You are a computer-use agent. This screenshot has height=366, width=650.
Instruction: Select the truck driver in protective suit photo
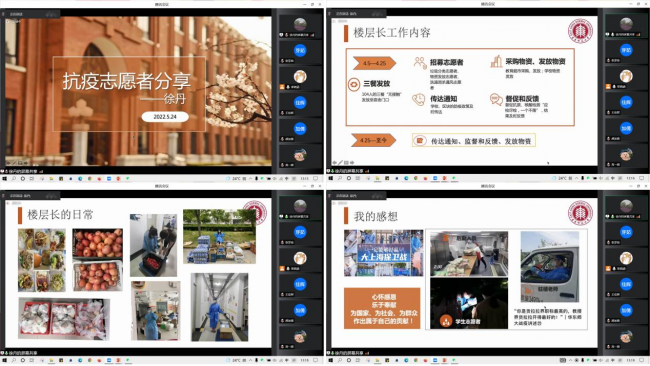(x=550, y=267)
